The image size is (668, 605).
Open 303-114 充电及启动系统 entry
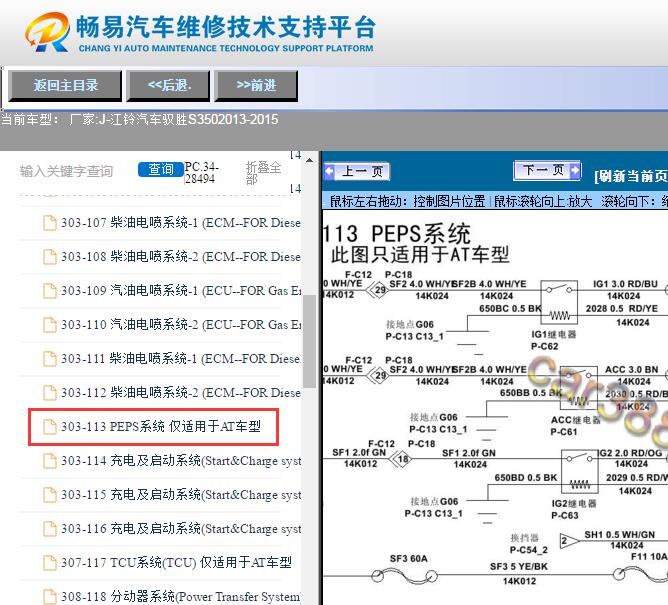(181, 461)
